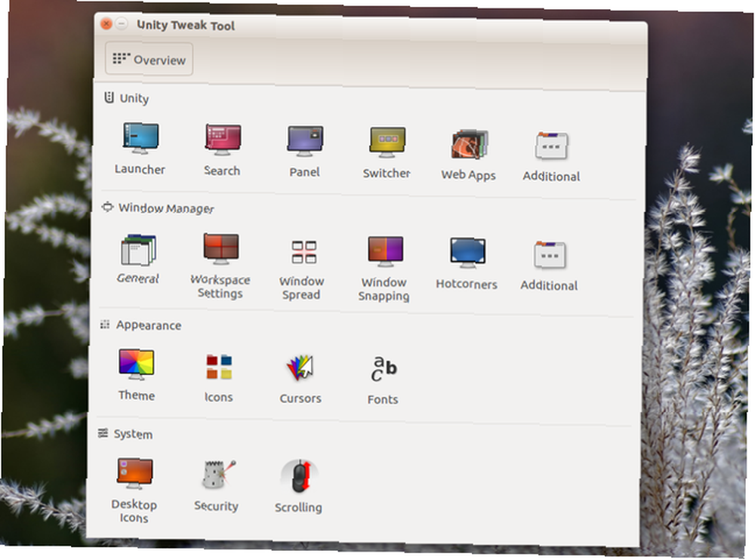Viewport: 755px width, 560px height.
Task: Open Workspace Settings
Action: click(x=220, y=266)
